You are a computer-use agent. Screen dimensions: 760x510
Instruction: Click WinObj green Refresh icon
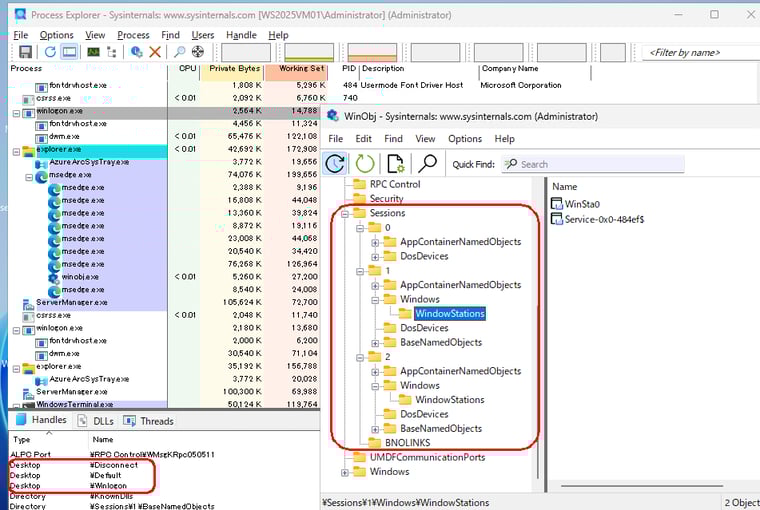[365, 163]
